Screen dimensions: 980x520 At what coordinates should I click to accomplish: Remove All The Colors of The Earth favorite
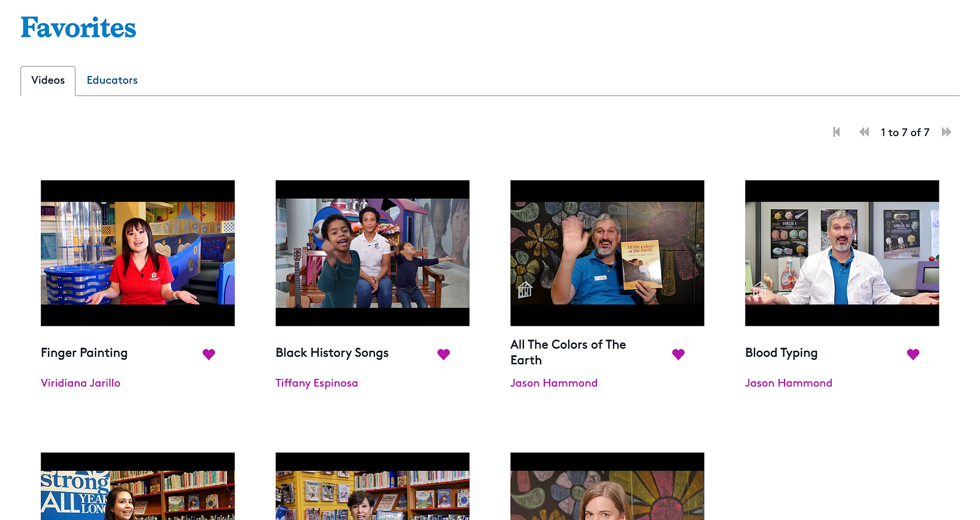tap(678, 354)
